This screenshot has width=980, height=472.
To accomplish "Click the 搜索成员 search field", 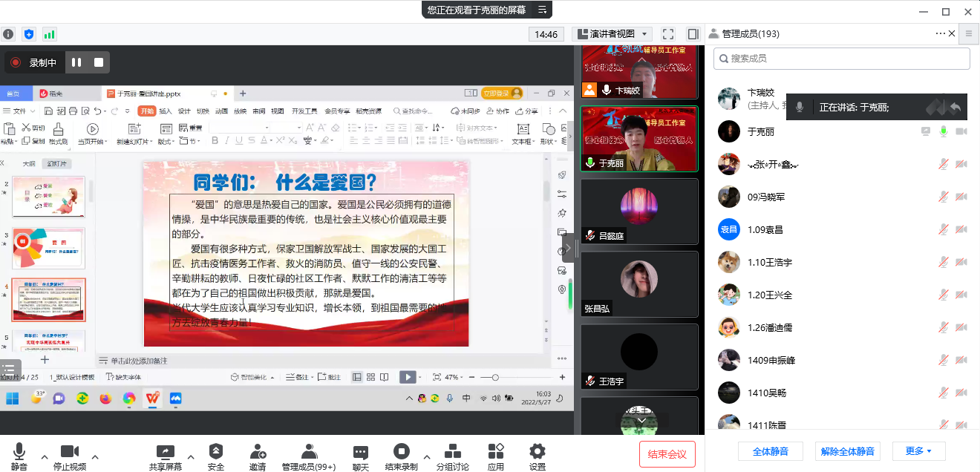I will (x=841, y=58).
